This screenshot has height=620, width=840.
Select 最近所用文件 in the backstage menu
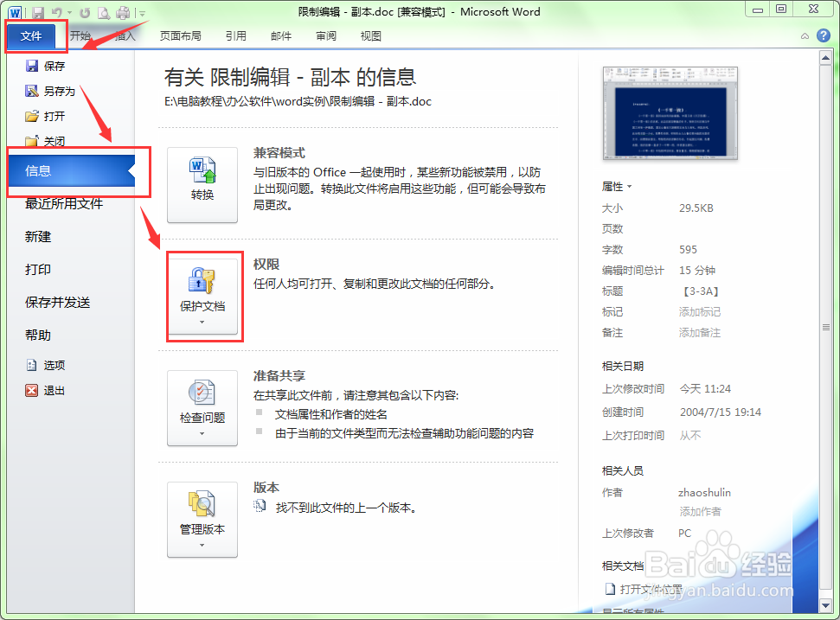(64, 203)
